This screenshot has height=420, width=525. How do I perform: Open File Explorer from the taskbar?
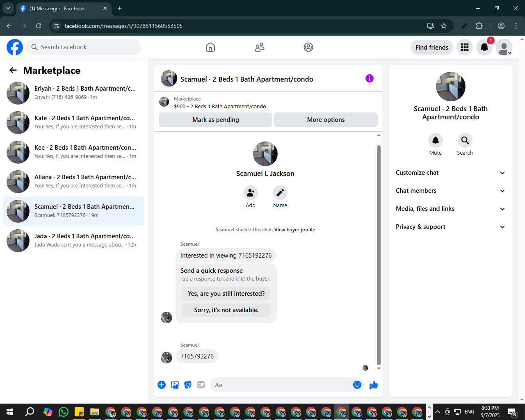point(95,412)
